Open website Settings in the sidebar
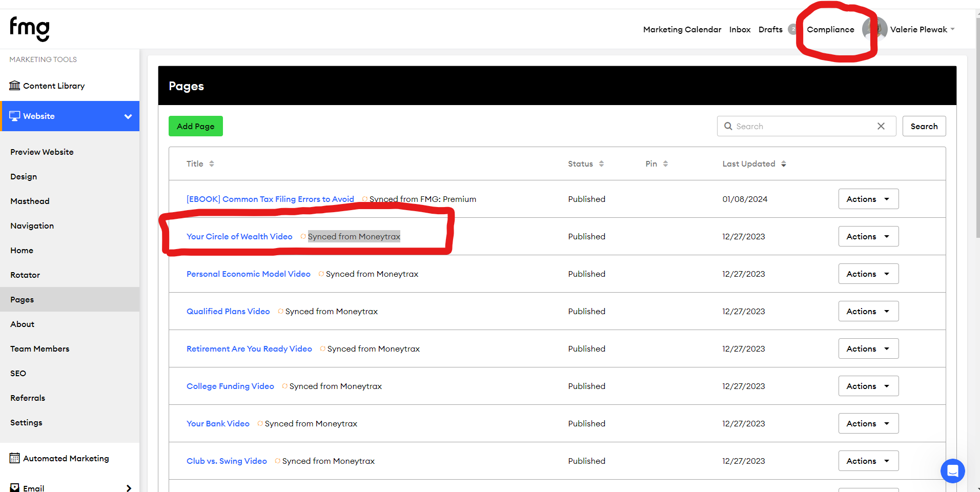Screen dimensions: 980x492 (x=26, y=422)
